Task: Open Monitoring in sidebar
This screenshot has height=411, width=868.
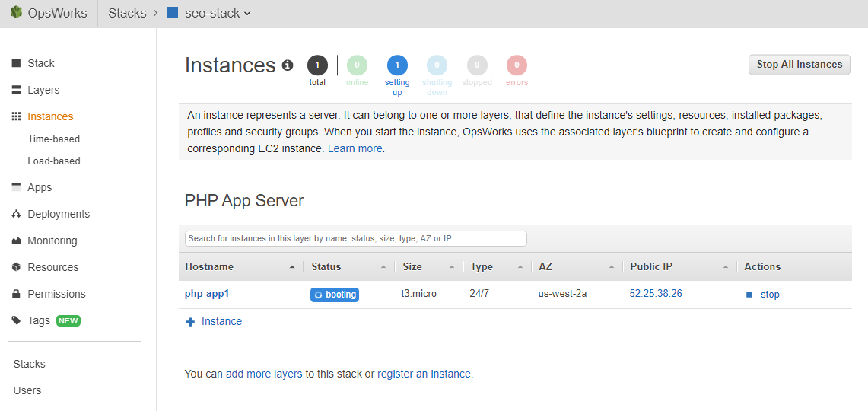Action: click(52, 241)
